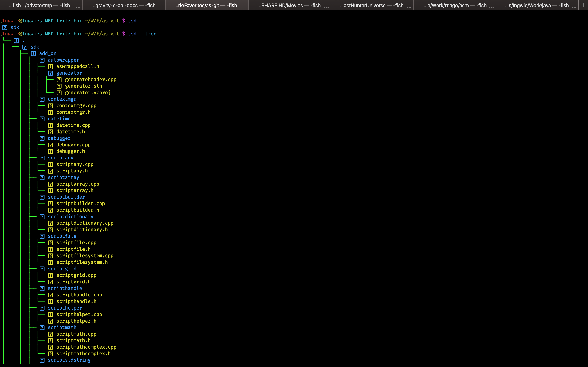Click the file icon beside datetime.h
Viewport: 588px width, 367px height.
pos(51,132)
